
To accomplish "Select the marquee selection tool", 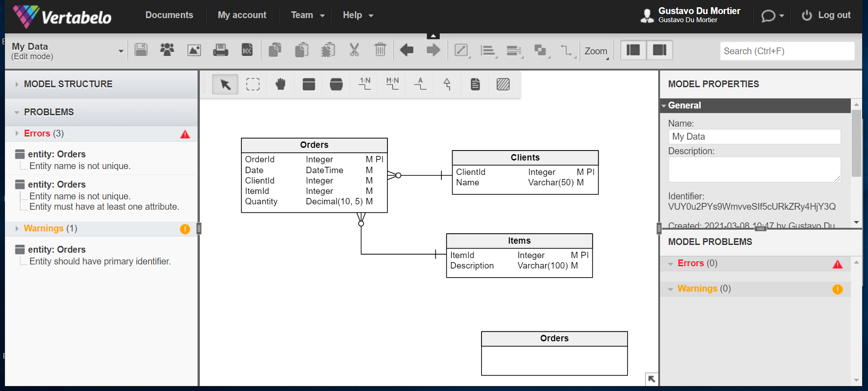I will point(253,84).
